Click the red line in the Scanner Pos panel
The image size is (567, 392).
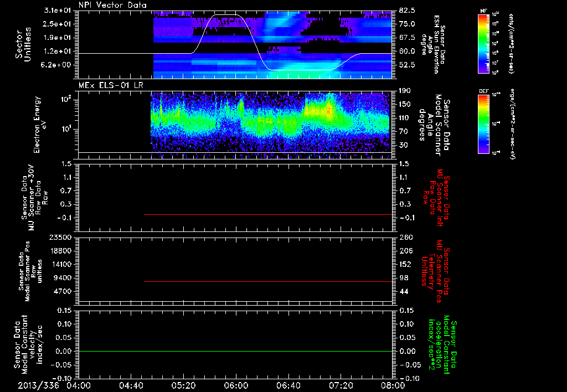coord(268,281)
